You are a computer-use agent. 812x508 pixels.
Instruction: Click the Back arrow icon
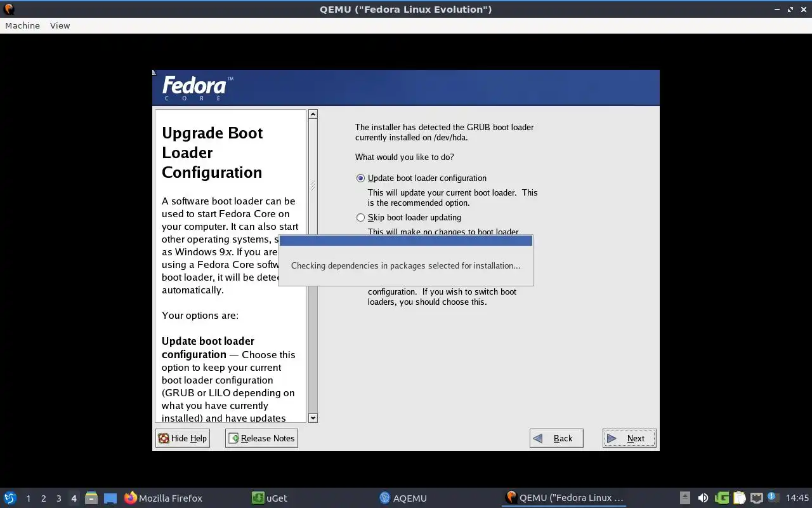[538, 438]
